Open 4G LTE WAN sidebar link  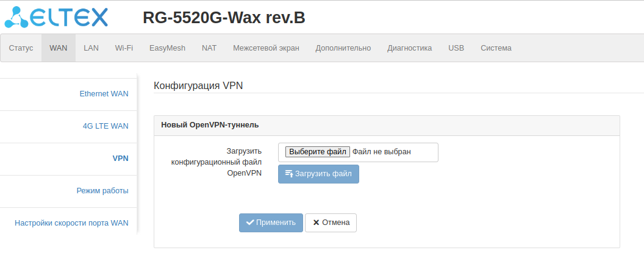coord(106,126)
